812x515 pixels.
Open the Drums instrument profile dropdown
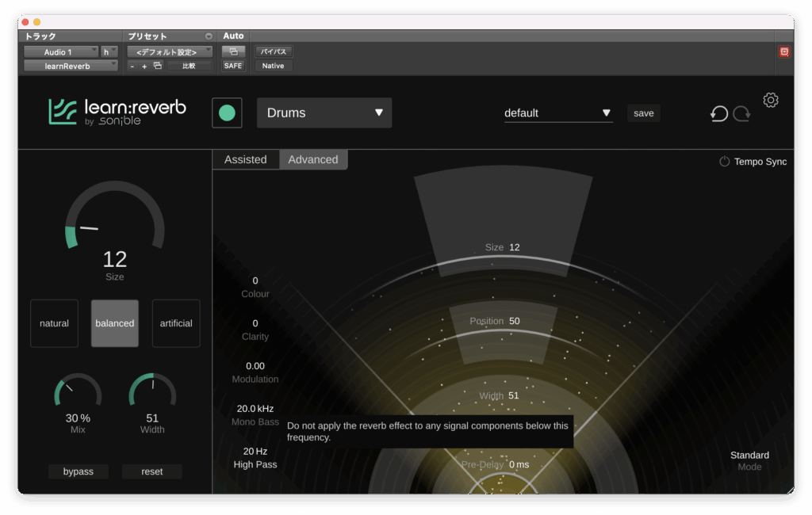pyautogui.click(x=324, y=113)
